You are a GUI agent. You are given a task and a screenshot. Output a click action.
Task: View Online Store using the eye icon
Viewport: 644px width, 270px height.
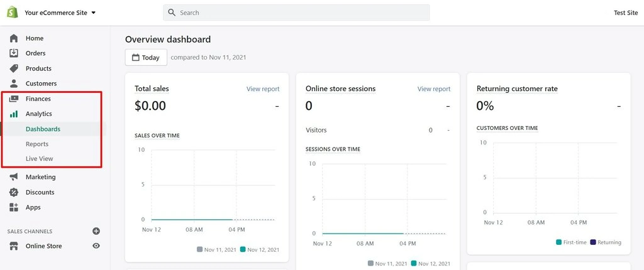pos(96,246)
